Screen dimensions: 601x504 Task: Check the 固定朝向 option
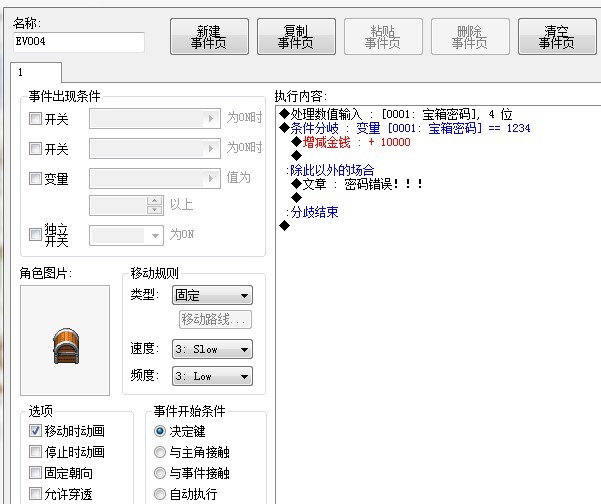pyautogui.click(x=35, y=473)
